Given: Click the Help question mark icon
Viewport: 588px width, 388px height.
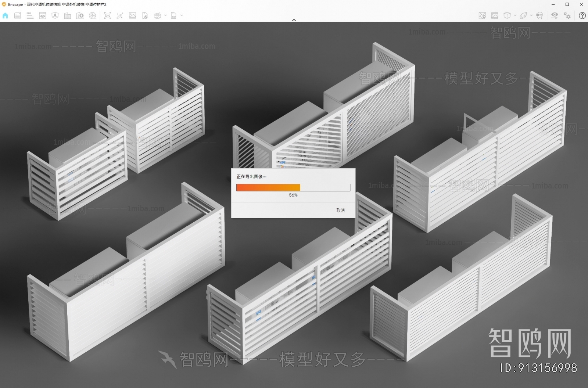Looking at the screenshot, I should tap(582, 15).
